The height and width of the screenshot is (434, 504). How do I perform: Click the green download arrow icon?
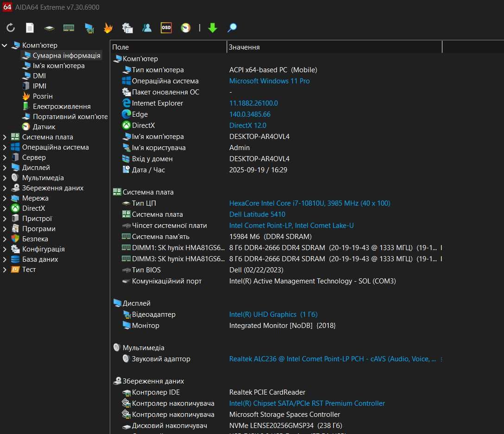point(213,28)
